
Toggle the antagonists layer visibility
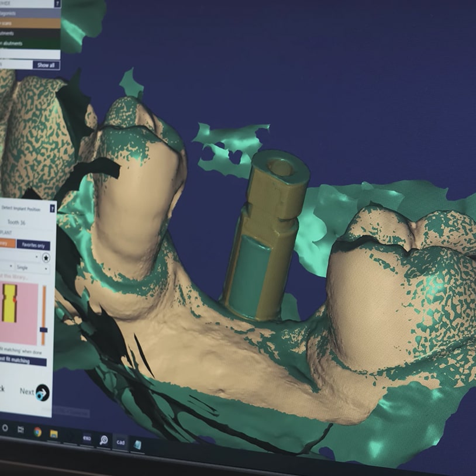(x=29, y=13)
